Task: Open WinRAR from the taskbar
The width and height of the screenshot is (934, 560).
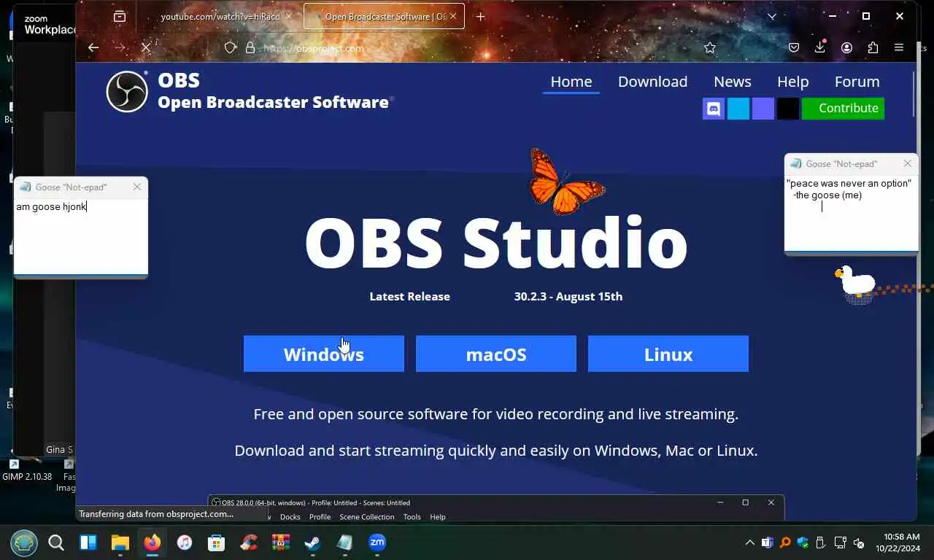Action: click(280, 542)
